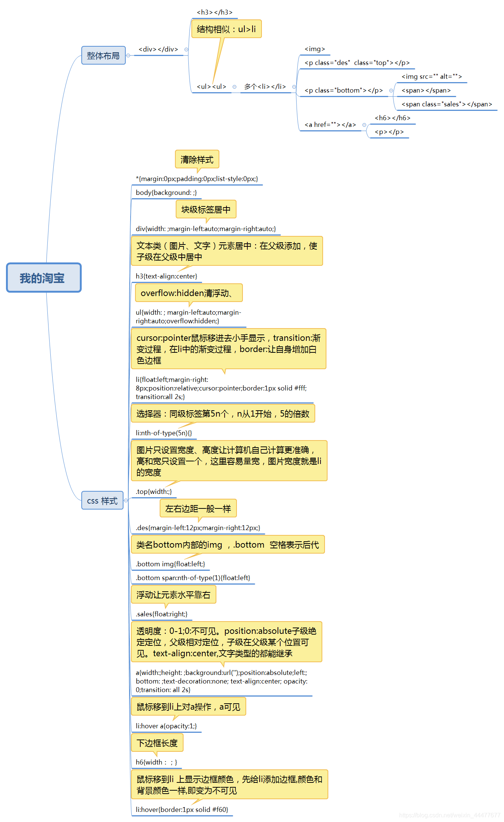This screenshot has width=504, height=822.
Task: Select the css 样式 topic
Action: pyautogui.click(x=102, y=500)
